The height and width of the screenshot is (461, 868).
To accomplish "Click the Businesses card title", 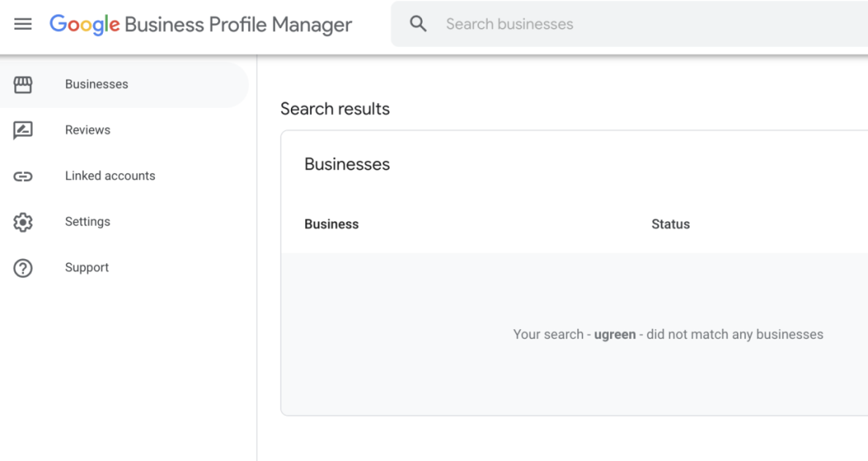I will point(347,164).
